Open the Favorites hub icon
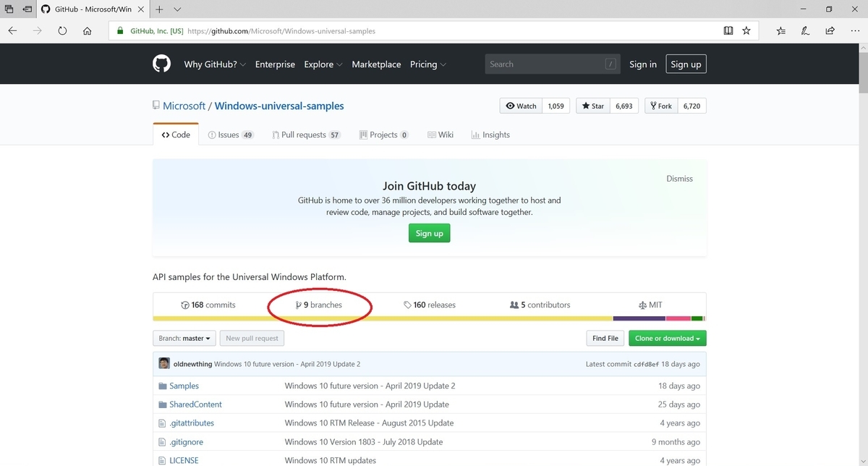The width and height of the screenshot is (868, 466). 781,31
